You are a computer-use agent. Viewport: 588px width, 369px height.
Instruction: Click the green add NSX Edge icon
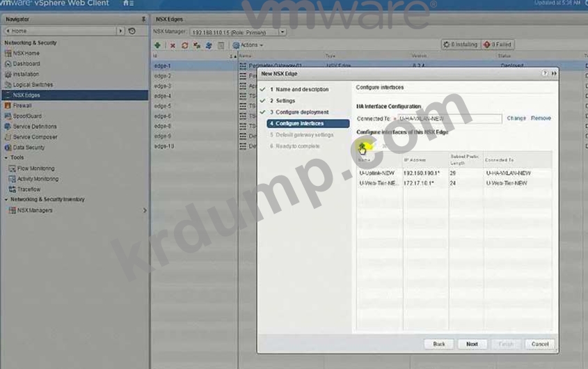point(157,45)
